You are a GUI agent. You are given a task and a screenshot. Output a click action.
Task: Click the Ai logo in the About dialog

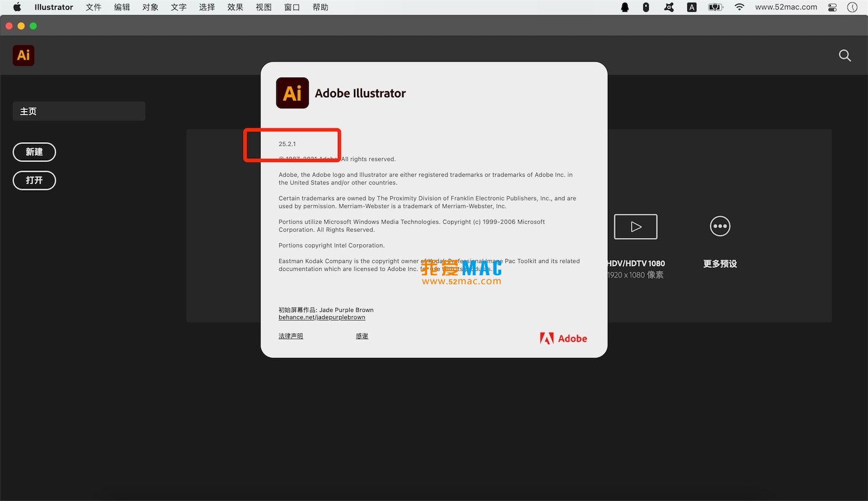(x=292, y=93)
